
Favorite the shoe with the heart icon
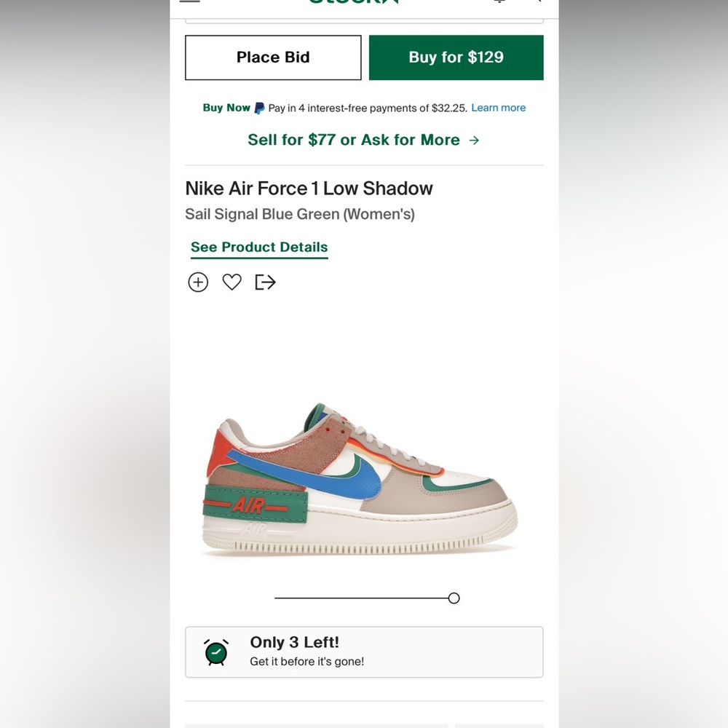point(232,282)
